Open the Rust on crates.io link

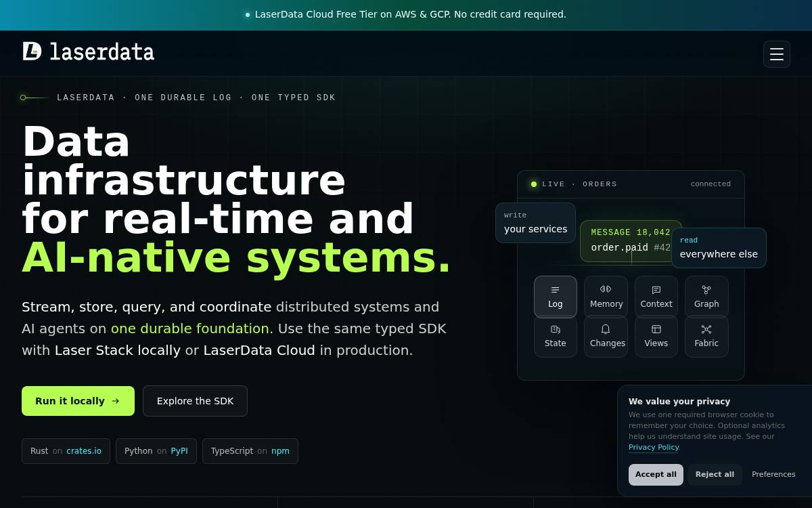pyautogui.click(x=66, y=451)
